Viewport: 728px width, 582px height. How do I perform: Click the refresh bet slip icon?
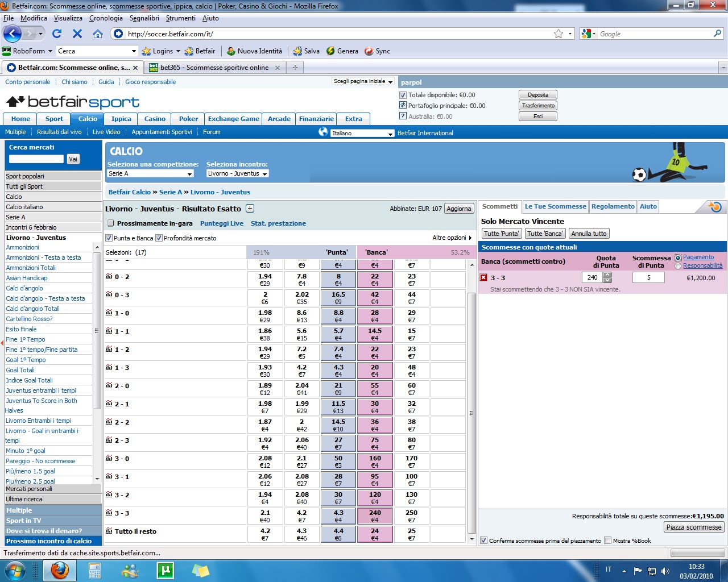click(x=715, y=207)
